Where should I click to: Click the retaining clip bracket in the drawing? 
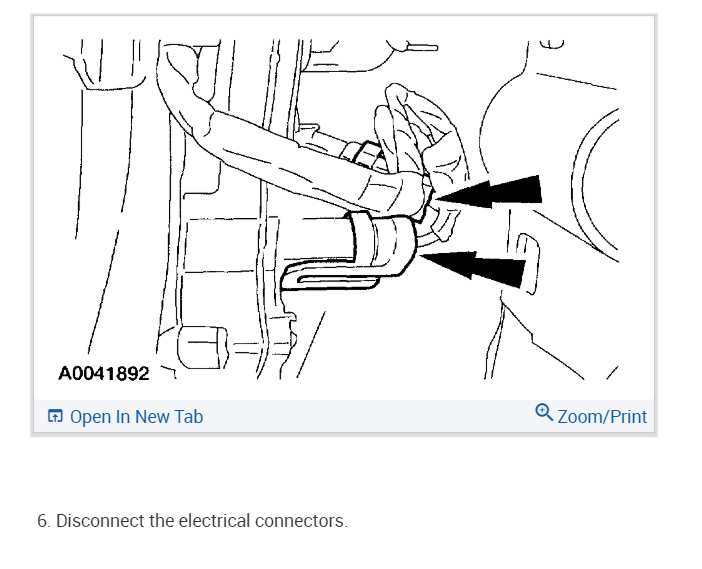coord(349,253)
